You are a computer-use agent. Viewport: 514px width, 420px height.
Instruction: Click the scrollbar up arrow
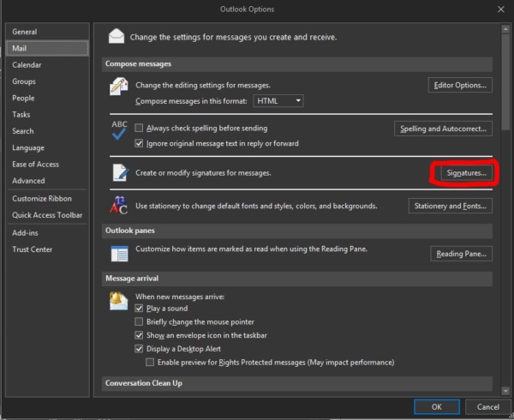505,29
